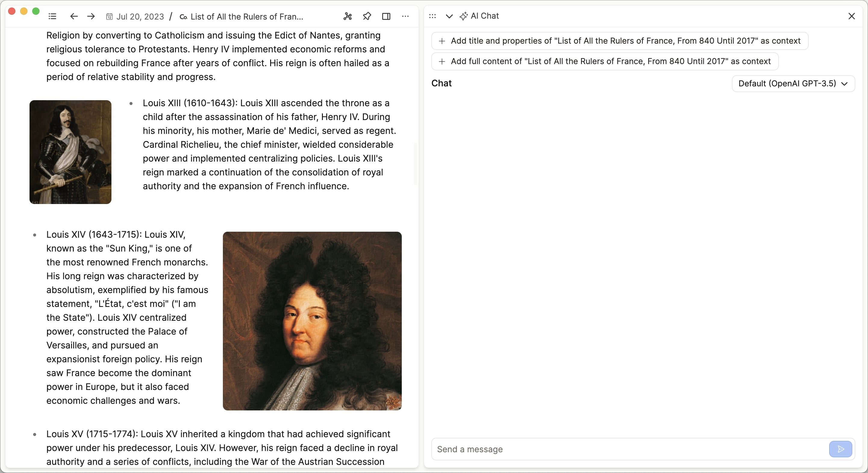Screen dimensions: 868x473
Task: Navigate forward using the right arrow
Action: [x=91, y=16]
